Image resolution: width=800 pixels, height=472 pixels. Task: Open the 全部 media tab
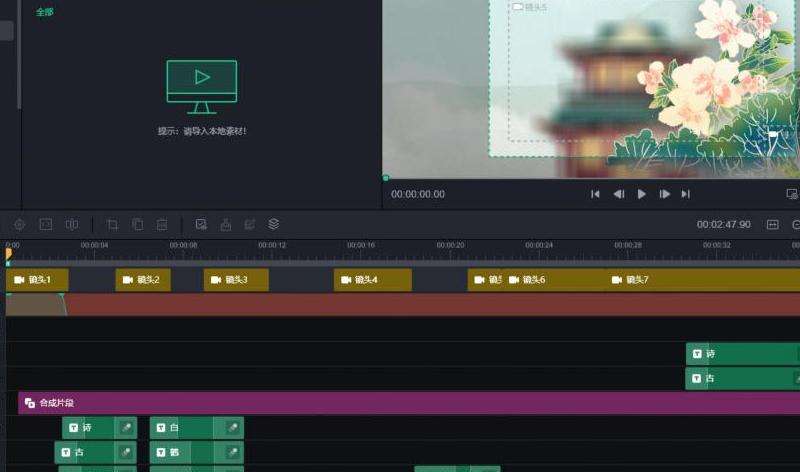coord(45,12)
